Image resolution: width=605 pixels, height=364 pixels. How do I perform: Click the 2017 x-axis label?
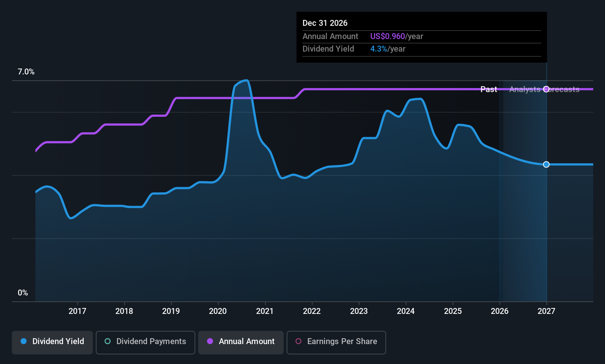coord(77,311)
